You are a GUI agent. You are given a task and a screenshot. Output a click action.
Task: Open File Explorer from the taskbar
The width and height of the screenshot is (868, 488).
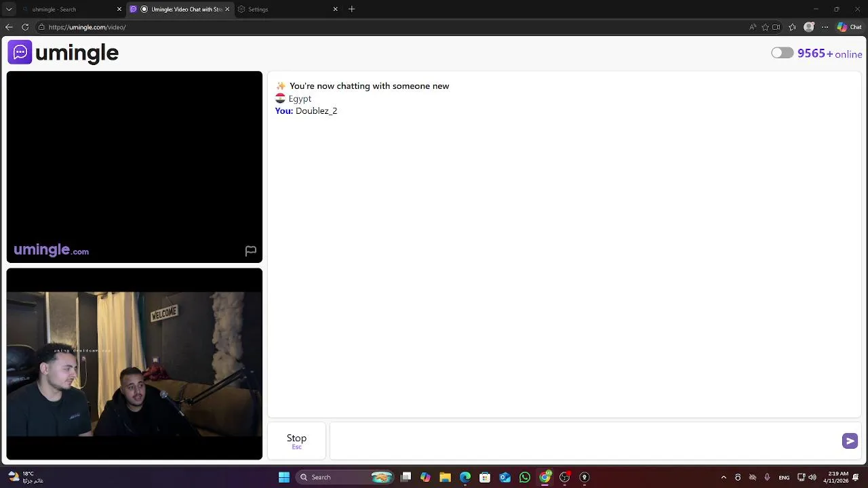pos(445,477)
